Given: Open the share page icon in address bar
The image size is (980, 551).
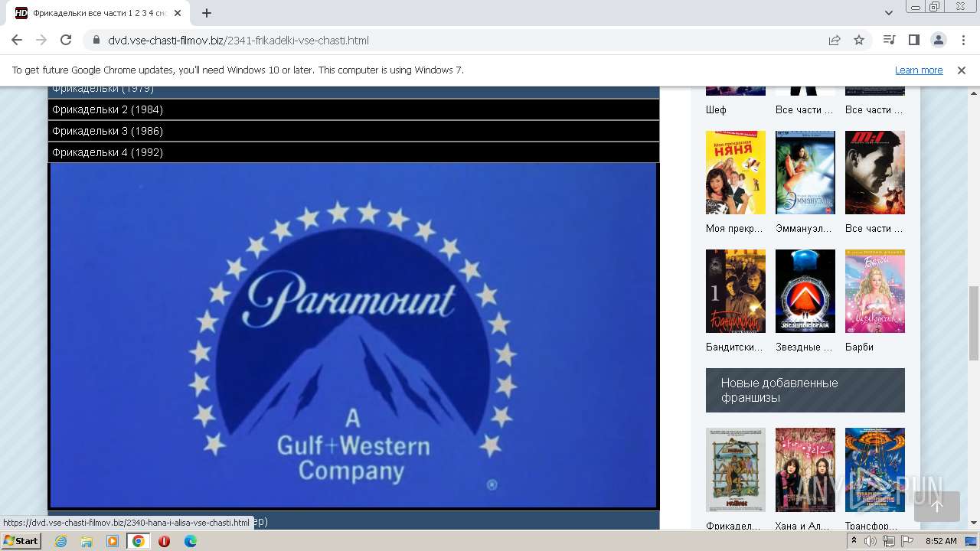Looking at the screenshot, I should [835, 40].
